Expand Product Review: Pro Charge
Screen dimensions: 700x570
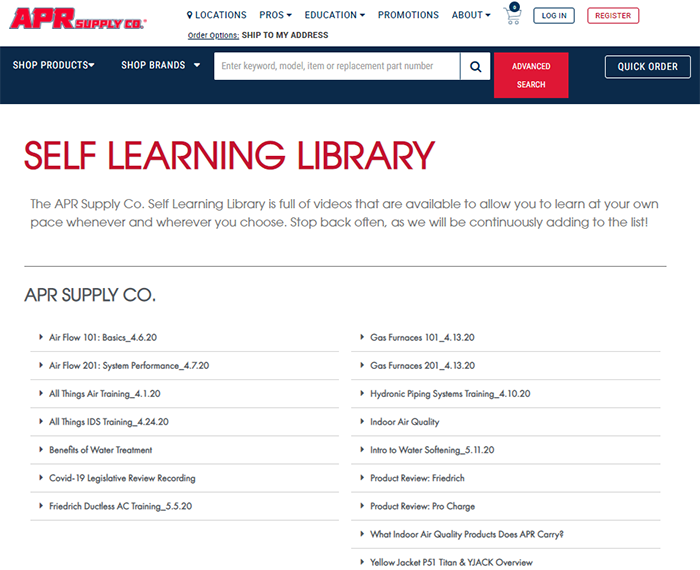[x=505, y=507]
